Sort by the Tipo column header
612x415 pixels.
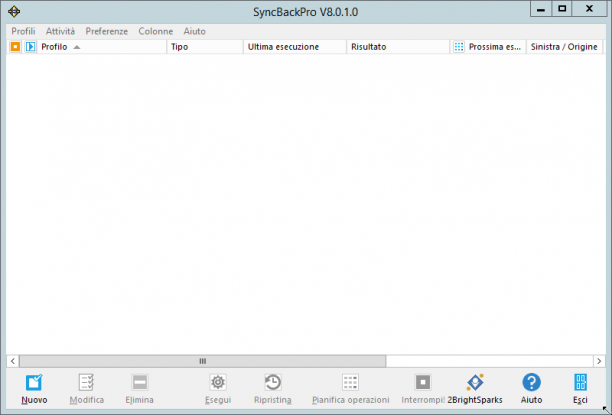205,47
